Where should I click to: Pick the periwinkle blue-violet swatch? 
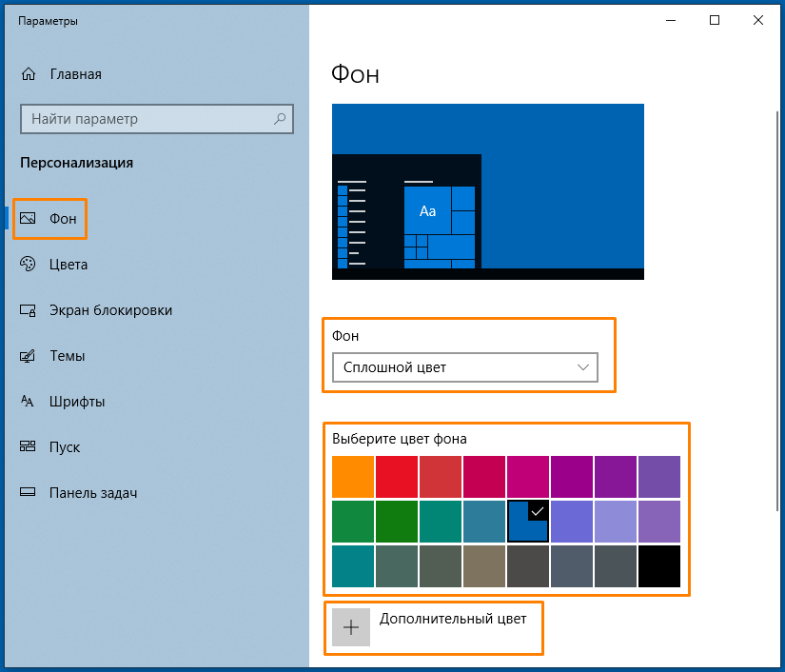[572, 522]
